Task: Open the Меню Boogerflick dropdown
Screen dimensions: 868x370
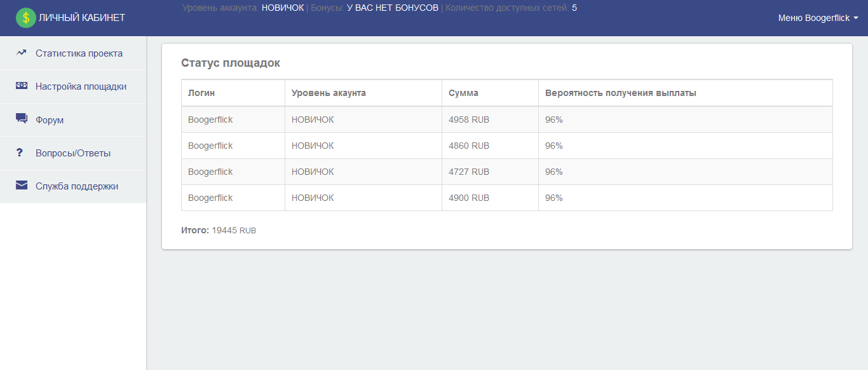Action: (x=818, y=18)
